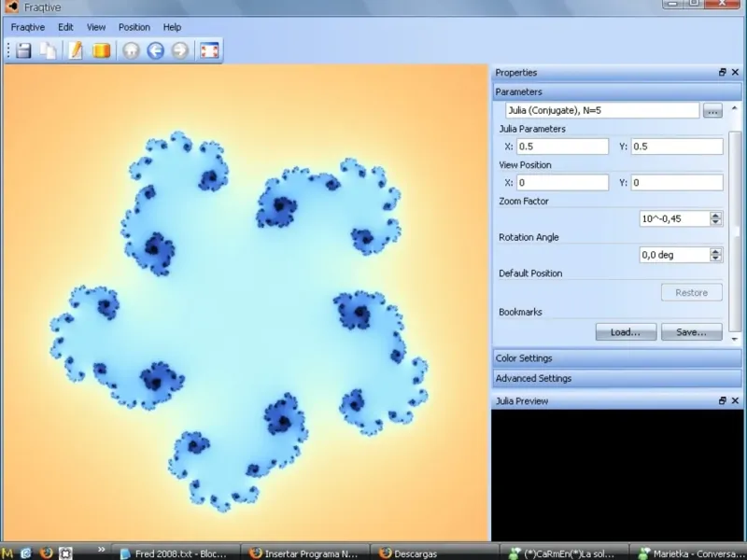Open the Fraqtive menu
The width and height of the screenshot is (747, 560).
click(x=28, y=27)
